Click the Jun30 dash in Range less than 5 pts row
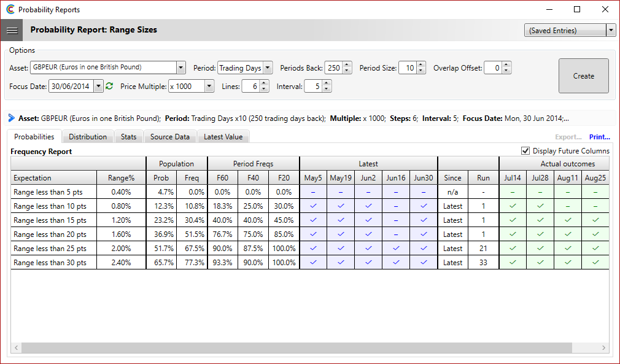The image size is (620, 364). [x=423, y=192]
